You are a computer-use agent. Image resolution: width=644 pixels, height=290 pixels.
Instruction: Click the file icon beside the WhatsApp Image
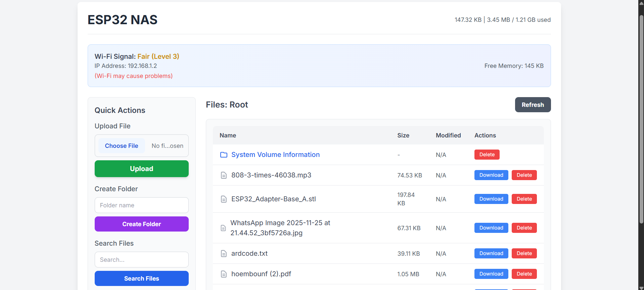click(x=223, y=228)
